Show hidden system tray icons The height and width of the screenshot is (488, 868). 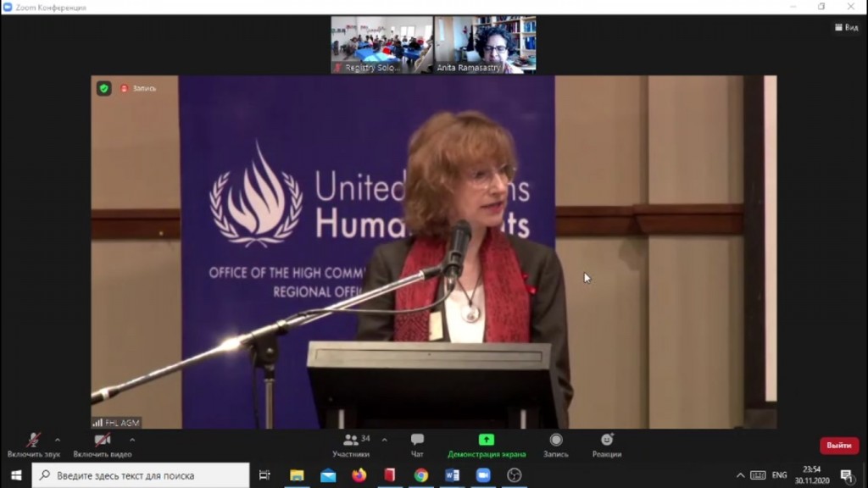[x=740, y=475]
